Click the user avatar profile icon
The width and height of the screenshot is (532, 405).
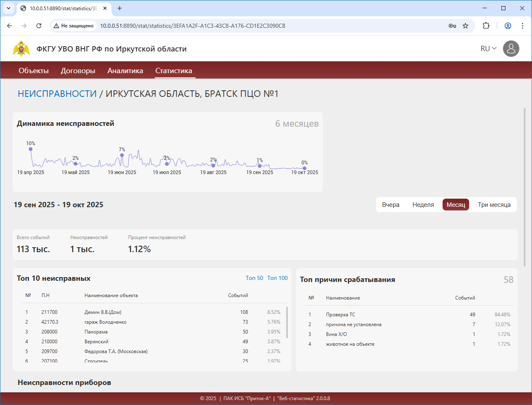(511, 49)
